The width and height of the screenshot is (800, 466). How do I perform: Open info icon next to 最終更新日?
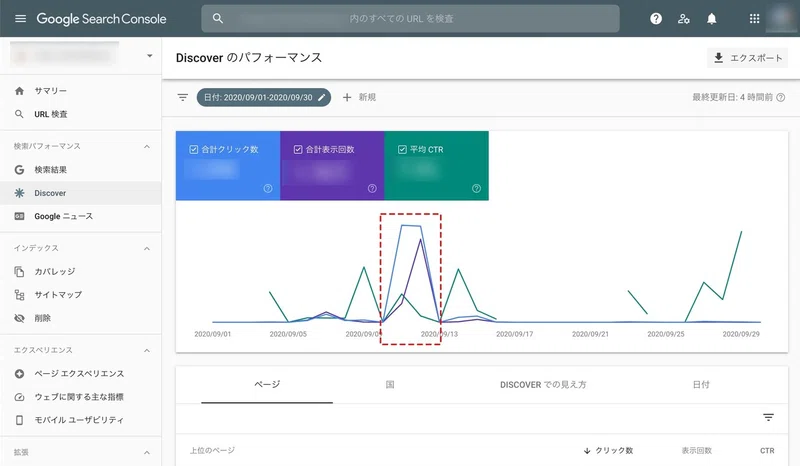[781, 97]
